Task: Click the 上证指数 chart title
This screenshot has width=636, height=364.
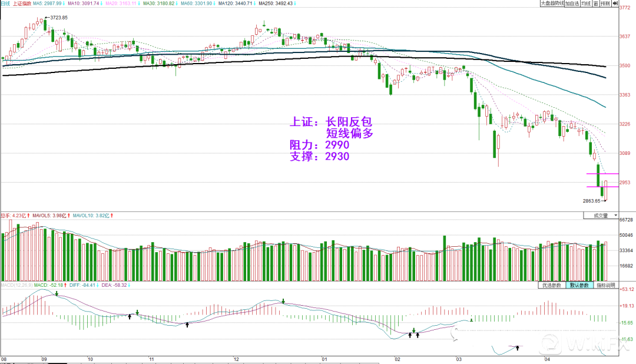Action: point(21,4)
